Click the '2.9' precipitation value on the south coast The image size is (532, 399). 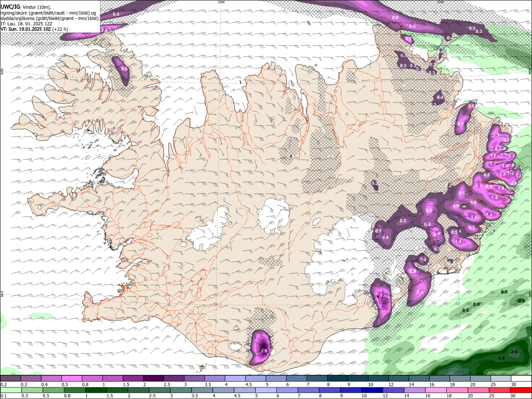(x=264, y=351)
